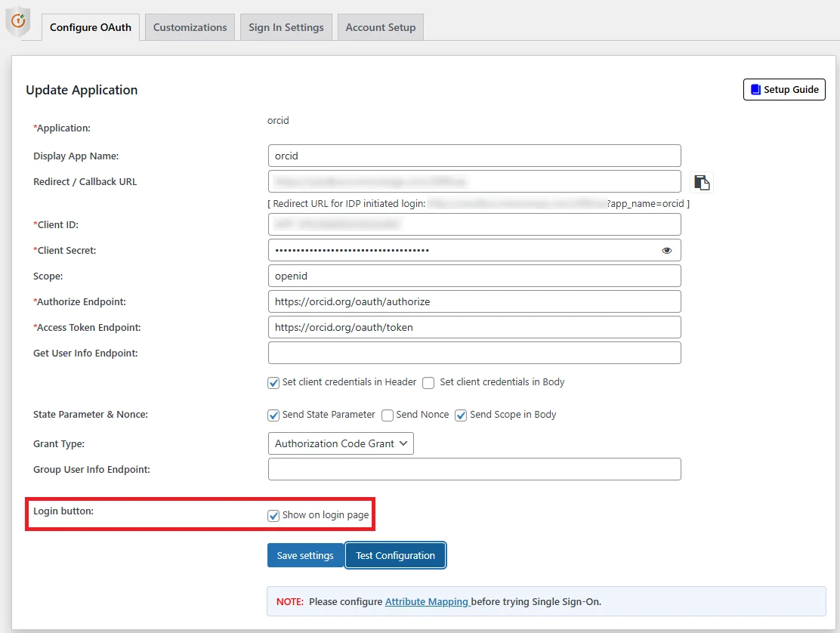This screenshot has height=633, width=840.
Task: Click the Save settings button
Action: coord(305,555)
